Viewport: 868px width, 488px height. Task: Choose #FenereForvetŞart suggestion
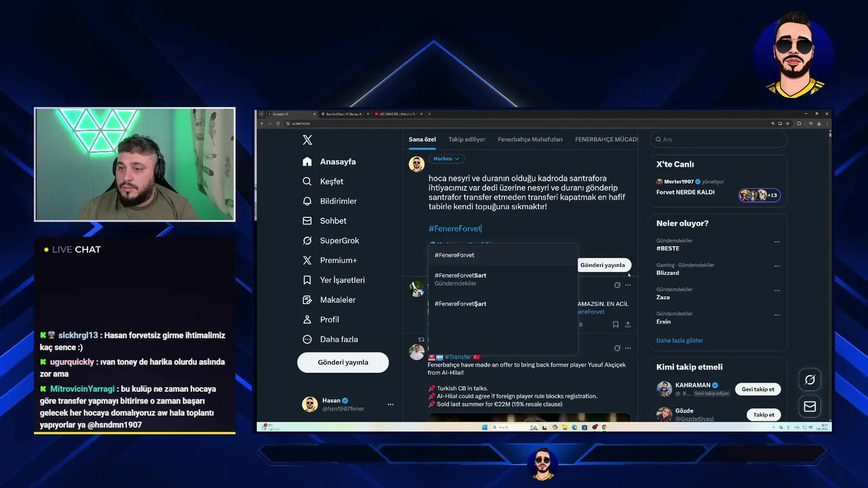click(x=502, y=304)
